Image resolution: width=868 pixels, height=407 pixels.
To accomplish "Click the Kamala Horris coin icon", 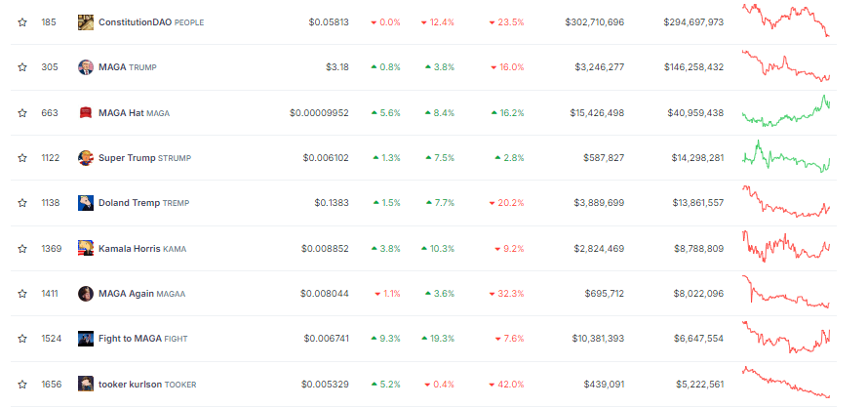I will (x=86, y=249).
